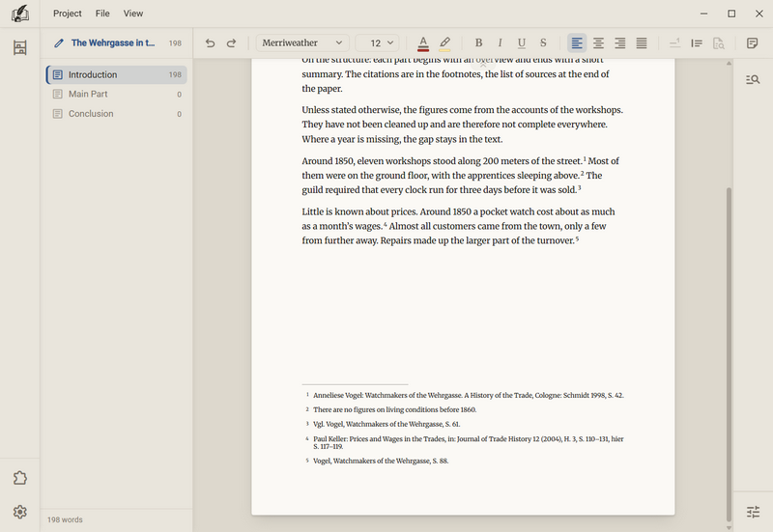Open the line spacing indent tool
Screen dimensions: 773x532
tap(697, 42)
